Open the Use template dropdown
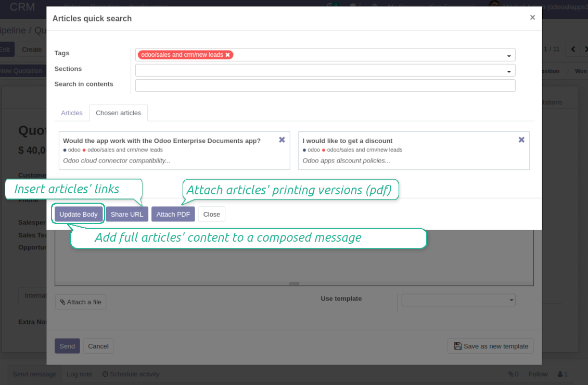The width and height of the screenshot is (588, 385). tap(458, 300)
